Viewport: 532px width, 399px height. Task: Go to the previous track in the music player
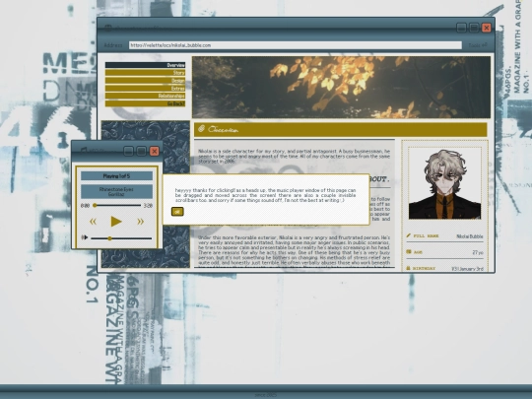(x=93, y=222)
